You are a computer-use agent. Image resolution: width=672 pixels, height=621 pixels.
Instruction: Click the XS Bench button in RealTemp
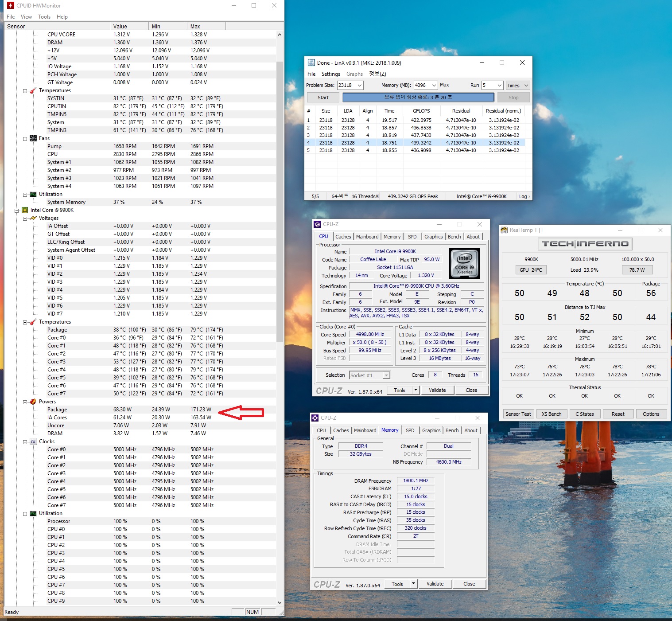[552, 414]
